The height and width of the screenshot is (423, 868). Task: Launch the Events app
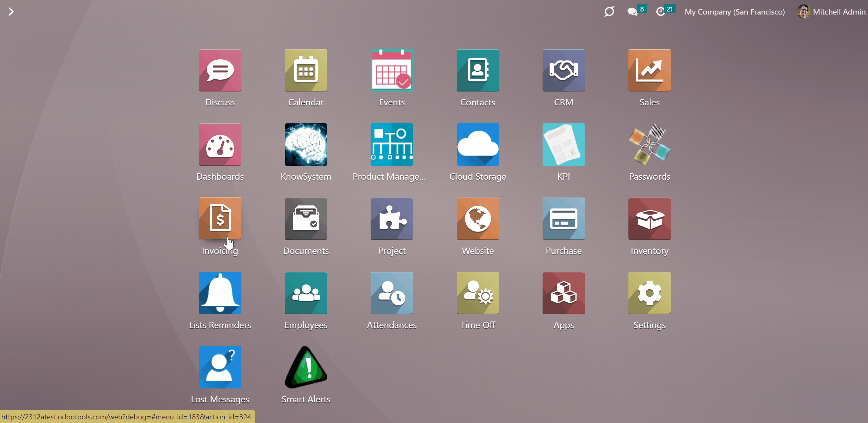tap(392, 70)
